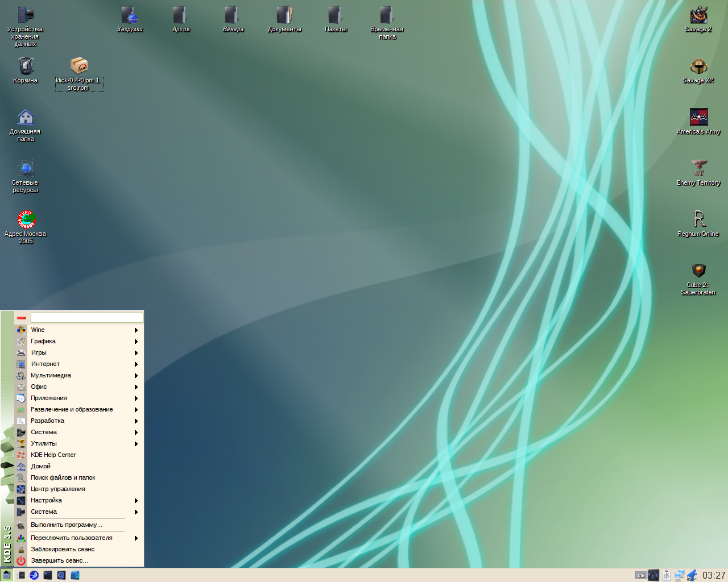Open the Корзина trash icon
728x582 pixels.
point(26,67)
